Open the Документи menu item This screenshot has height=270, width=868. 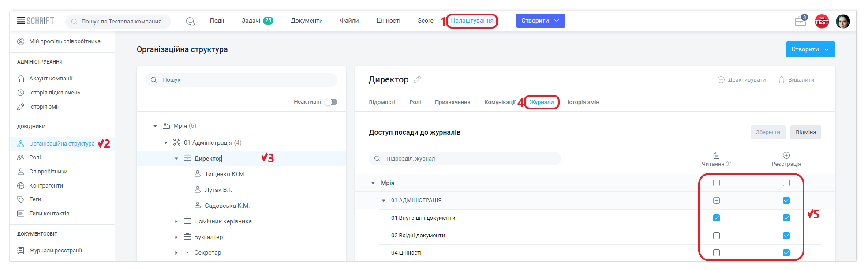click(307, 21)
